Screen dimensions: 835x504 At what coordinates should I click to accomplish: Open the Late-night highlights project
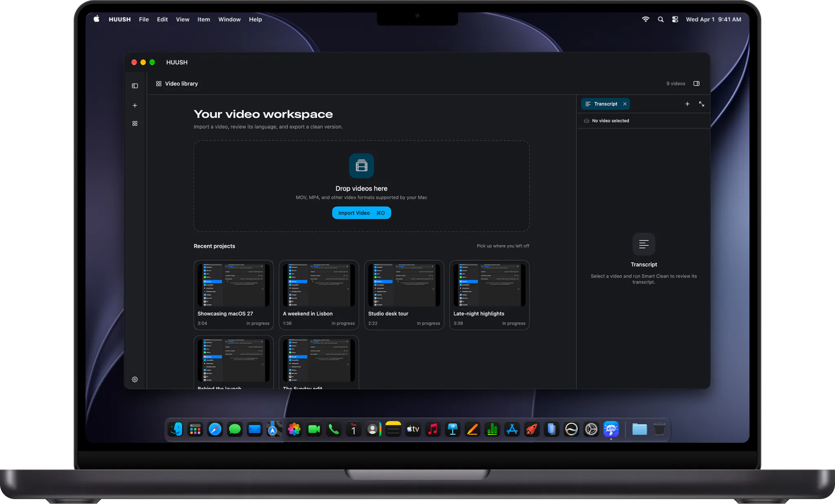489,295
